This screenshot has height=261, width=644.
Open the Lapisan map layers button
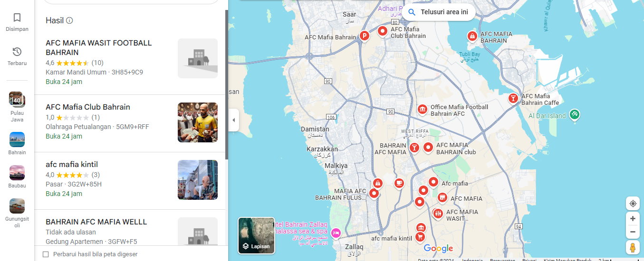(257, 236)
